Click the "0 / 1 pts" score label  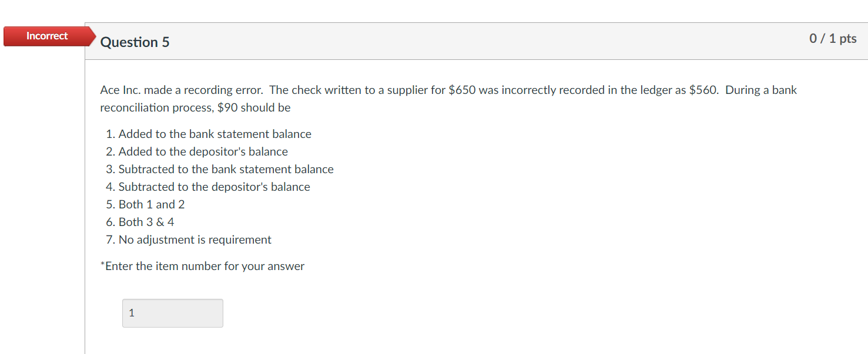tap(834, 38)
